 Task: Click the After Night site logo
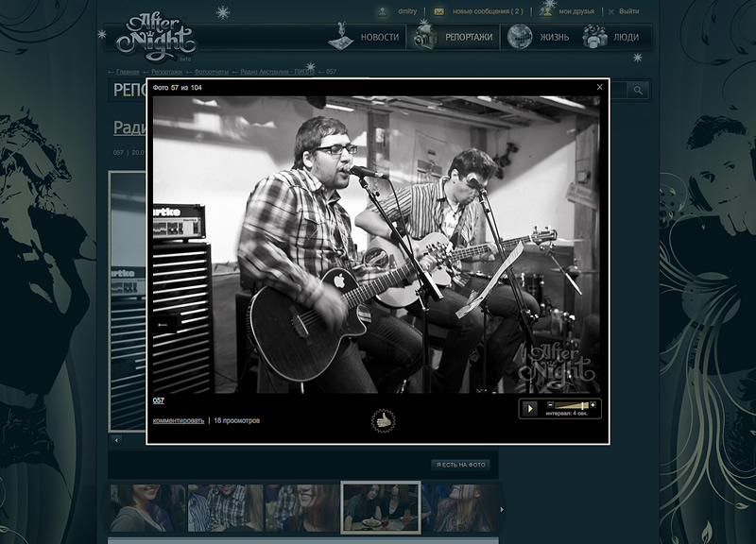click(x=156, y=37)
